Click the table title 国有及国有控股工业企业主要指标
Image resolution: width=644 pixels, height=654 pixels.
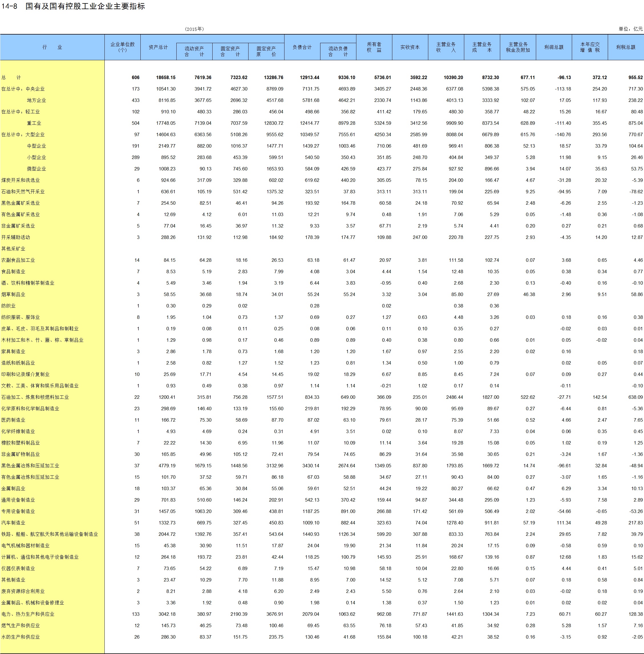(x=85, y=7)
